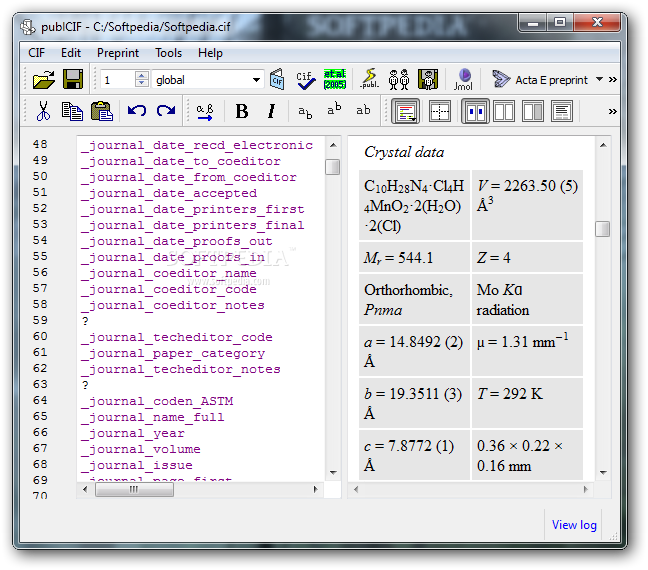Increase the data block number with the up stepper
The height and width of the screenshot is (570, 648).
(x=141, y=75)
